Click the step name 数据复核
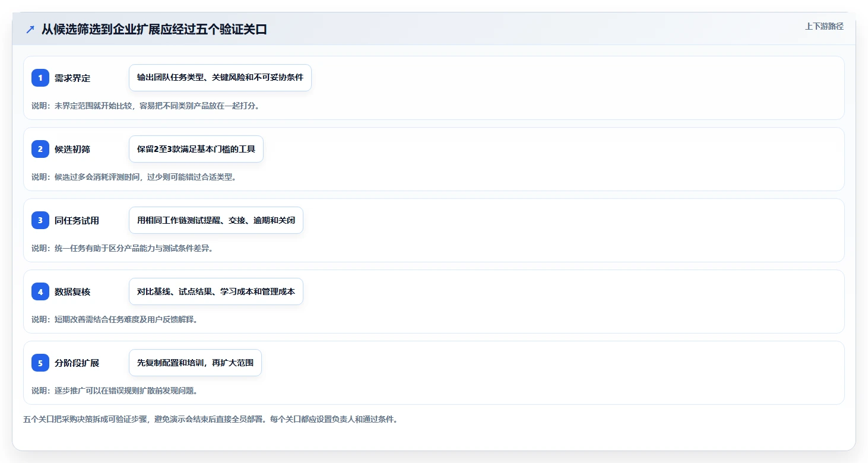868x463 pixels. [72, 292]
